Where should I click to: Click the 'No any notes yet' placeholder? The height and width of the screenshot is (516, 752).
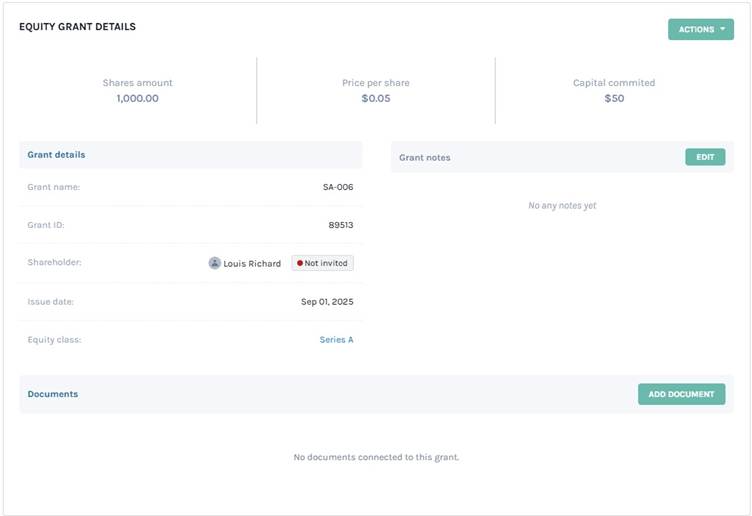[x=561, y=206]
